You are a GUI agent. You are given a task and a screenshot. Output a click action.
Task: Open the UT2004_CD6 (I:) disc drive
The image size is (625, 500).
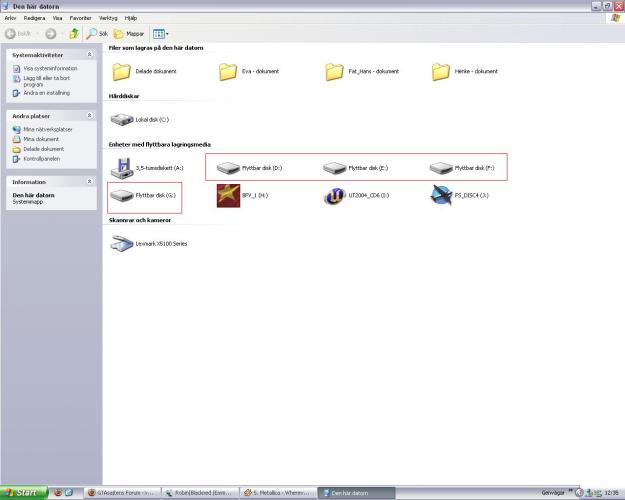(x=334, y=196)
